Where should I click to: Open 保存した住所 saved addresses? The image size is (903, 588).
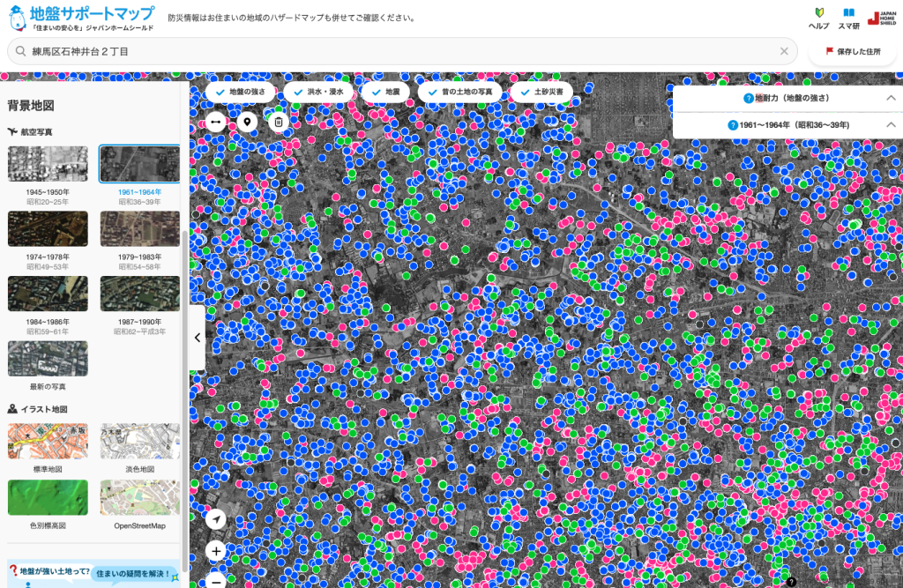(853, 51)
